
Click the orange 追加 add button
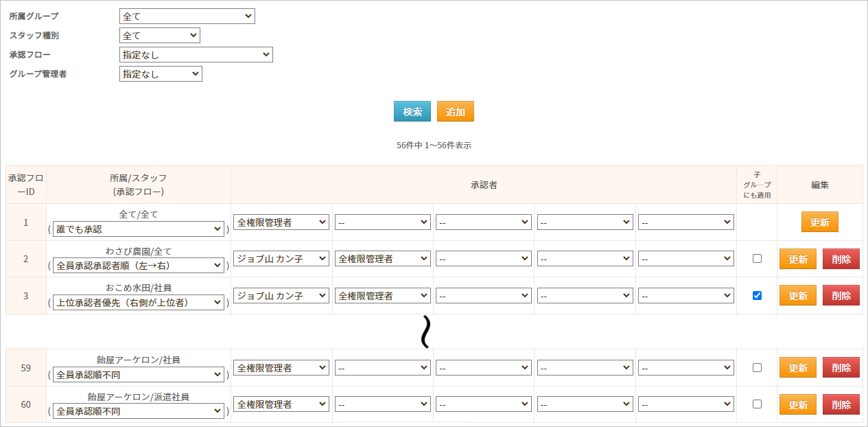tap(455, 112)
